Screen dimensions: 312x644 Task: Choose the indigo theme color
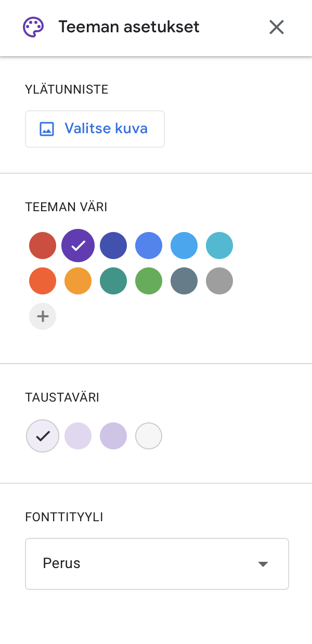(x=113, y=246)
